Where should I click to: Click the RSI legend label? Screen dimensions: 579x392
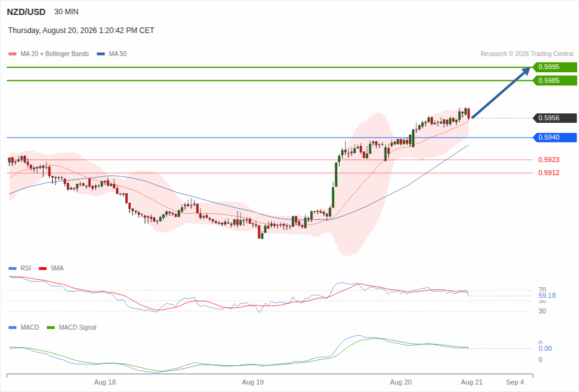pos(26,269)
